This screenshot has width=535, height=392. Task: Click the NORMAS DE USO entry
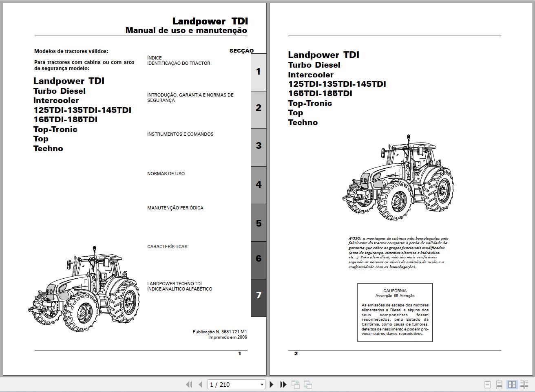pos(166,174)
